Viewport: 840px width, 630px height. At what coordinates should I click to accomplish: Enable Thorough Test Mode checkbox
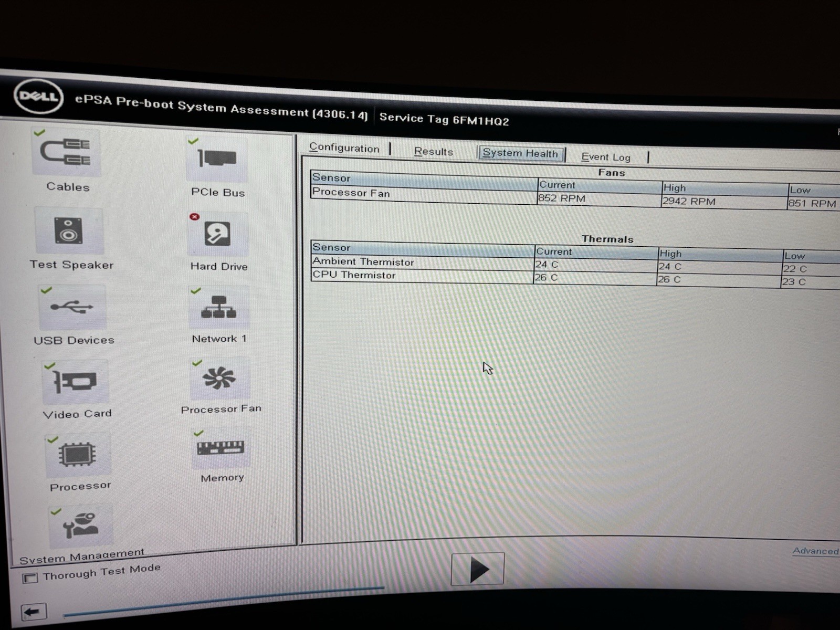point(30,578)
